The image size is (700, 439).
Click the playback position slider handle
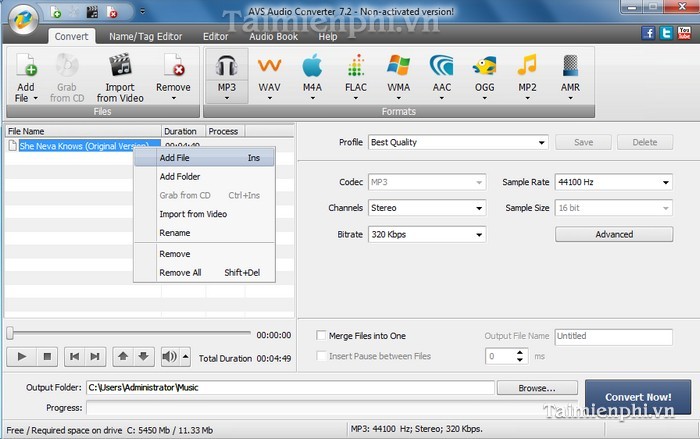click(x=10, y=333)
